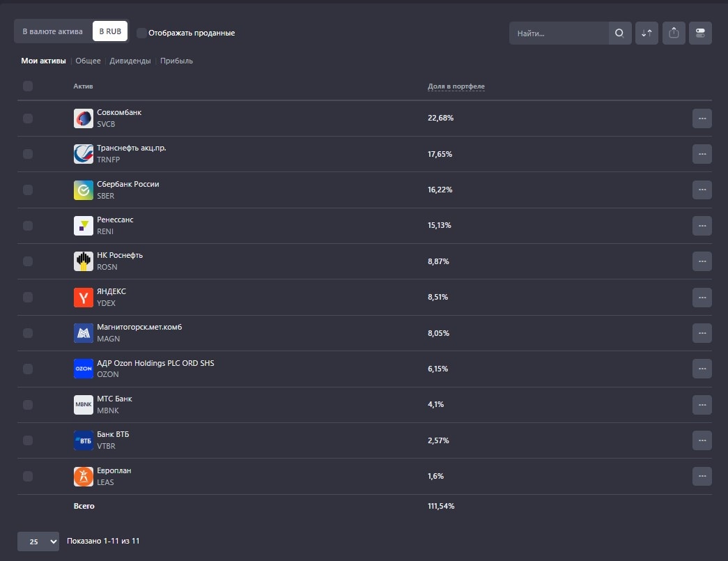Select the В RUB currency option
The height and width of the screenshot is (561, 728).
point(110,31)
